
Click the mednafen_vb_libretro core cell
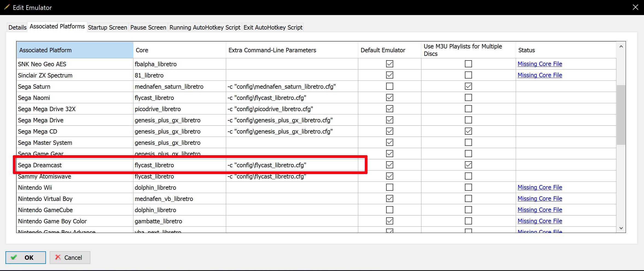pyautogui.click(x=180, y=199)
